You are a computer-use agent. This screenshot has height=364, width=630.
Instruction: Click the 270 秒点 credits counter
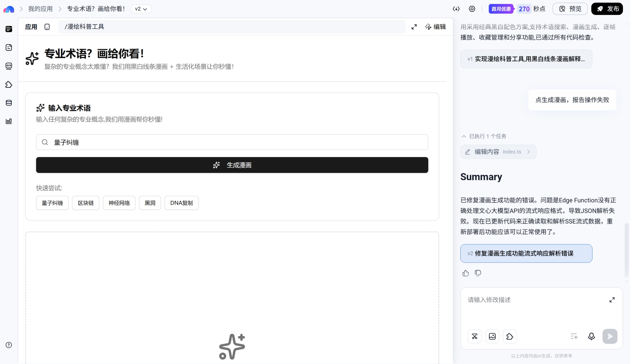(x=532, y=9)
